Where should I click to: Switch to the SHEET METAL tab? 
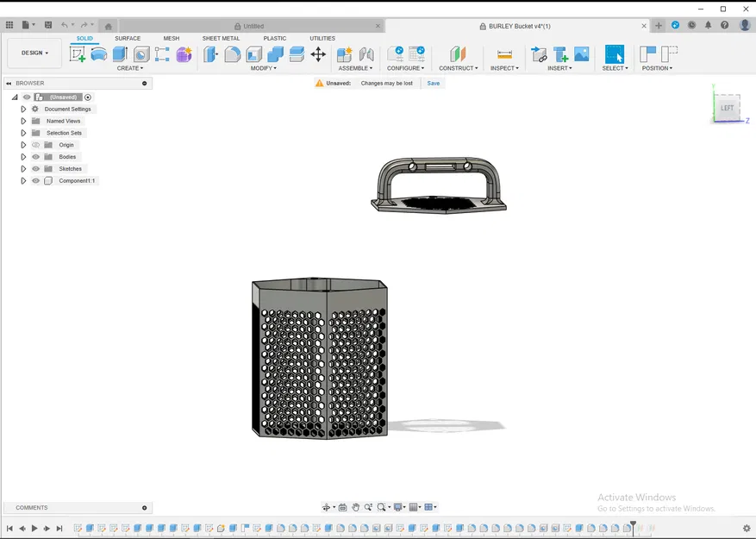(x=221, y=38)
